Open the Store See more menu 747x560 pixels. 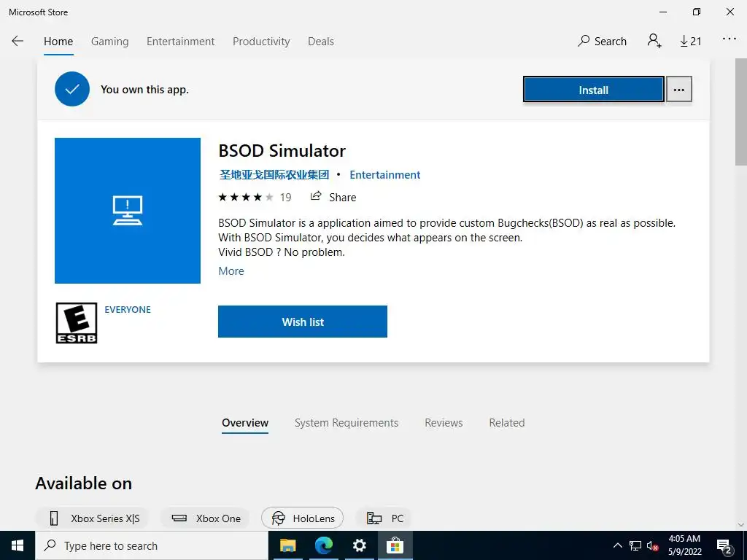[729, 39]
